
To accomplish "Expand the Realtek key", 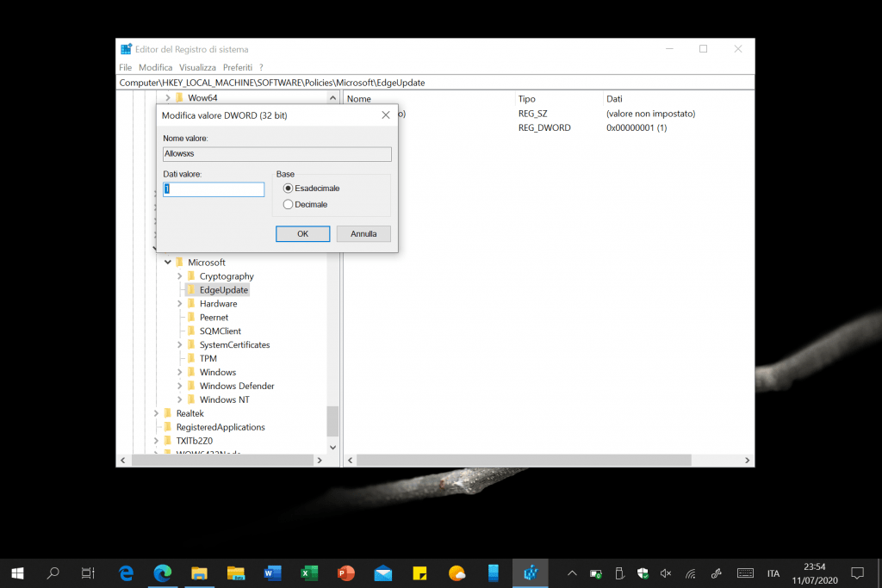I will coord(156,414).
